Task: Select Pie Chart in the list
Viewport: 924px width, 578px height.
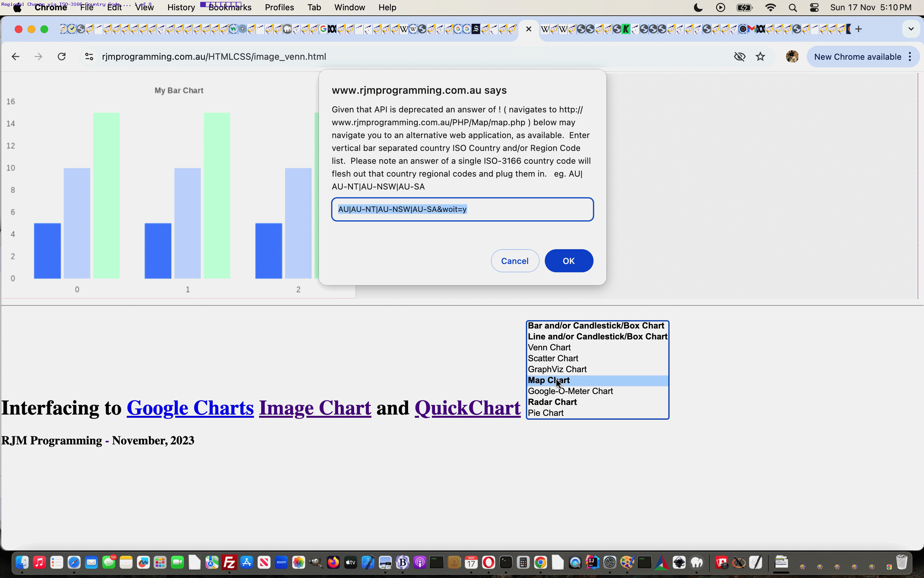Action: pos(597,413)
